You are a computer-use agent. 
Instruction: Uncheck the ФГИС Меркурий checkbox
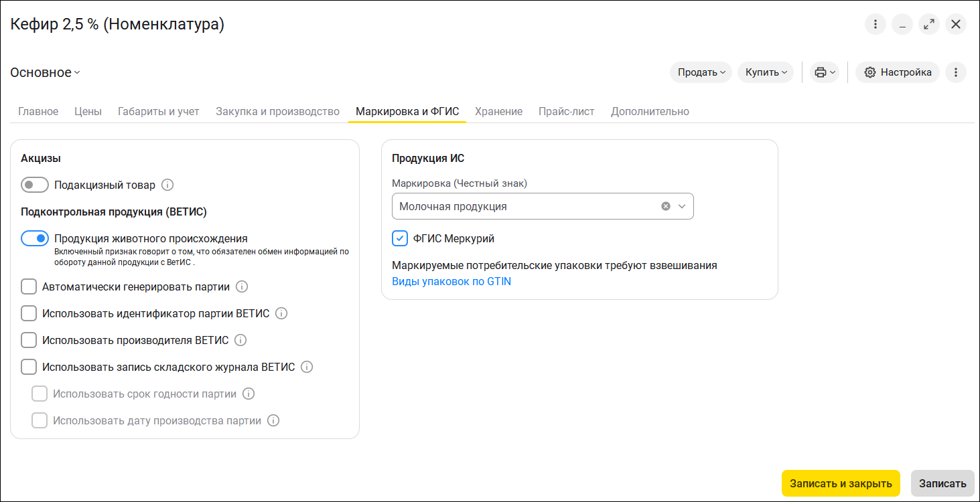(400, 238)
